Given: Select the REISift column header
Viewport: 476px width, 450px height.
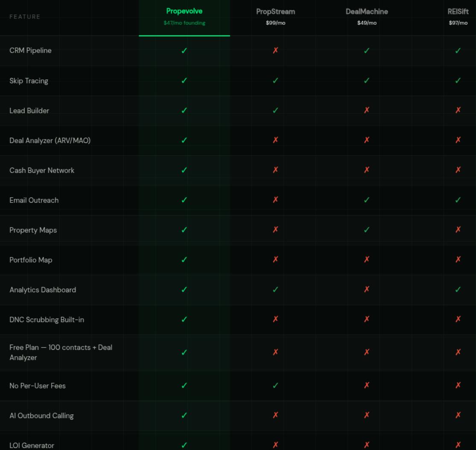Looking at the screenshot, I should (458, 12).
